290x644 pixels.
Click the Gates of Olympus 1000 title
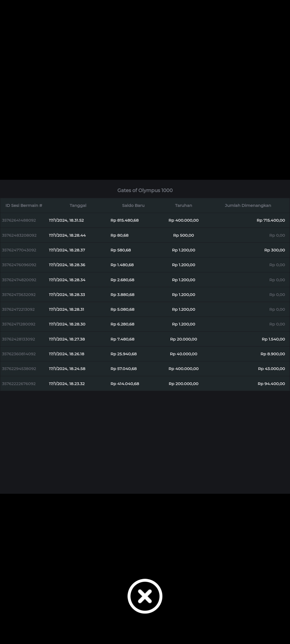pyautogui.click(x=145, y=190)
